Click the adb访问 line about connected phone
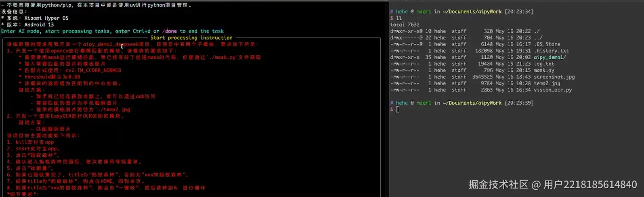Viewport: 644px width, 197px height. pos(93,96)
